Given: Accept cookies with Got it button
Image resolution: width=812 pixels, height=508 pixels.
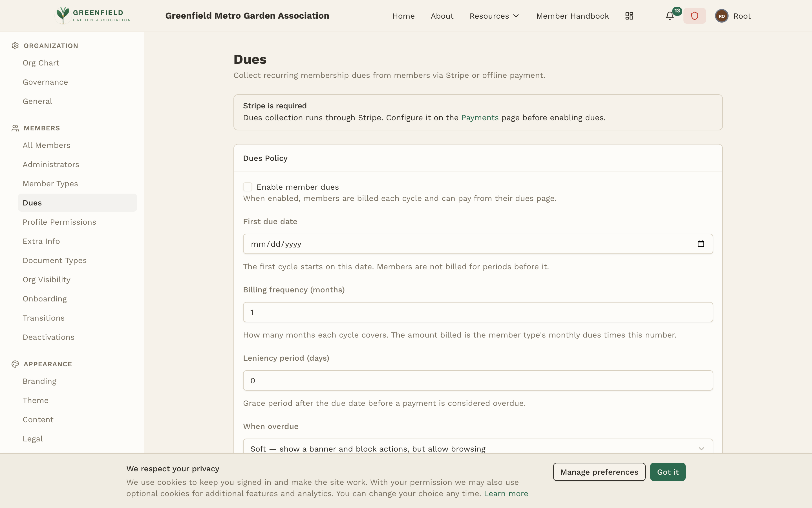Looking at the screenshot, I should 668,472.
